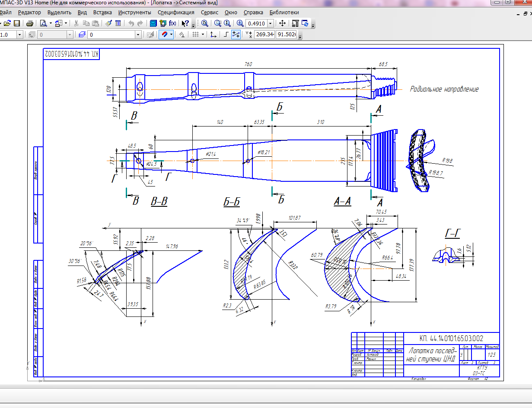Click the Save document icon
Image resolution: width=532 pixels, height=408 pixels.
click(x=17, y=23)
